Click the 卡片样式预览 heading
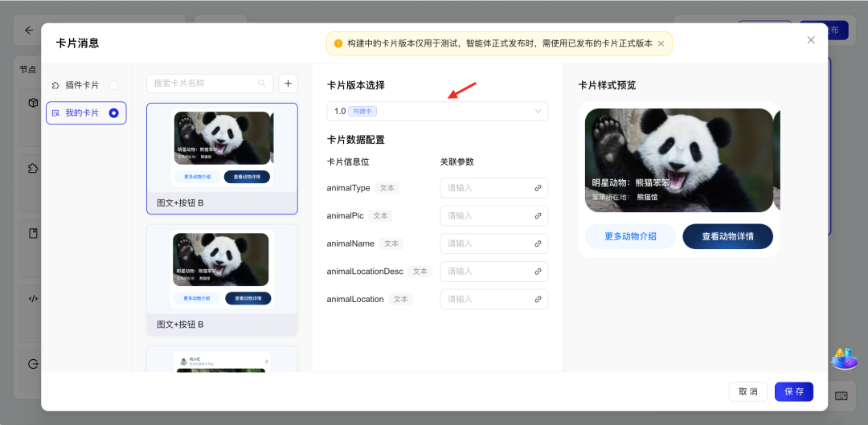Viewport: 868px width, 425px height. 608,85
